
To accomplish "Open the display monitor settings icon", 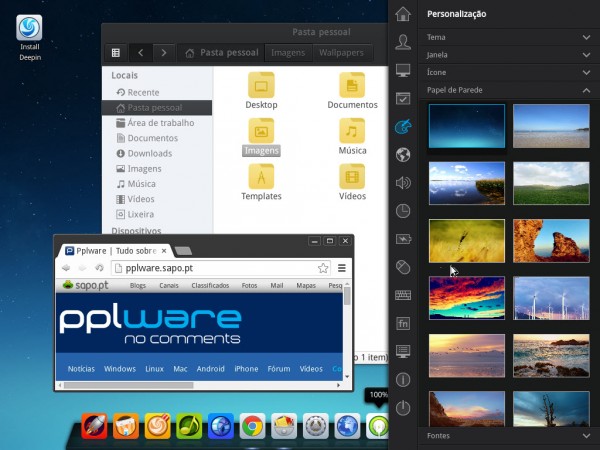I will pyautogui.click(x=403, y=70).
